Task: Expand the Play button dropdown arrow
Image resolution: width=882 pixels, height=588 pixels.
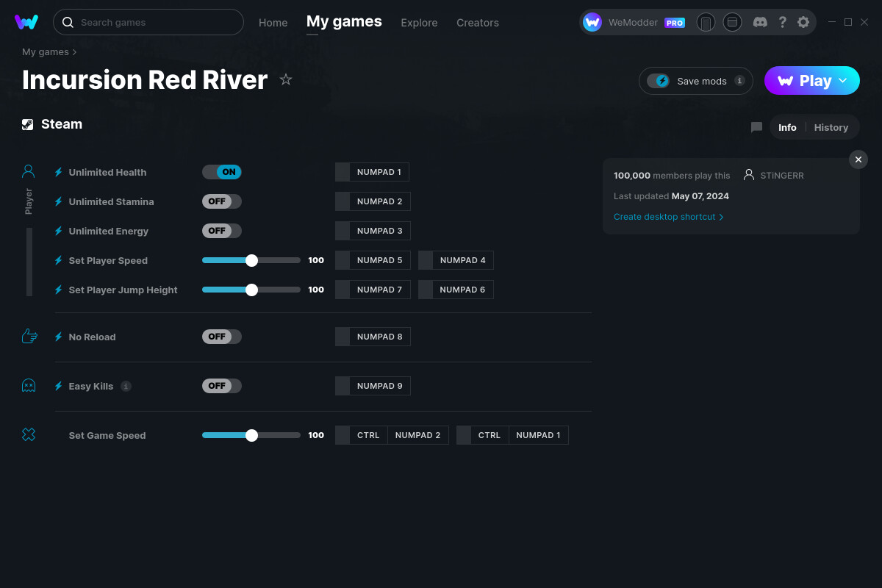Action: pyautogui.click(x=842, y=80)
